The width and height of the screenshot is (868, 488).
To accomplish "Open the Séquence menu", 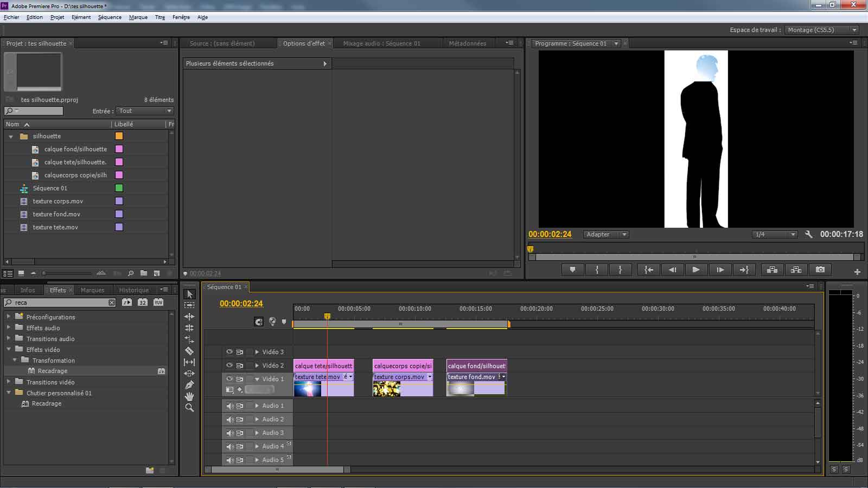I will [x=110, y=17].
